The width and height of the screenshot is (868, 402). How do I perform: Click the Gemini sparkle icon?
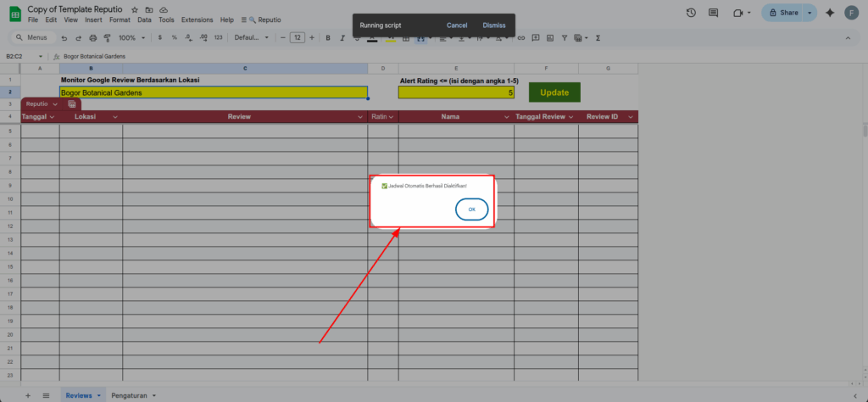pos(829,13)
